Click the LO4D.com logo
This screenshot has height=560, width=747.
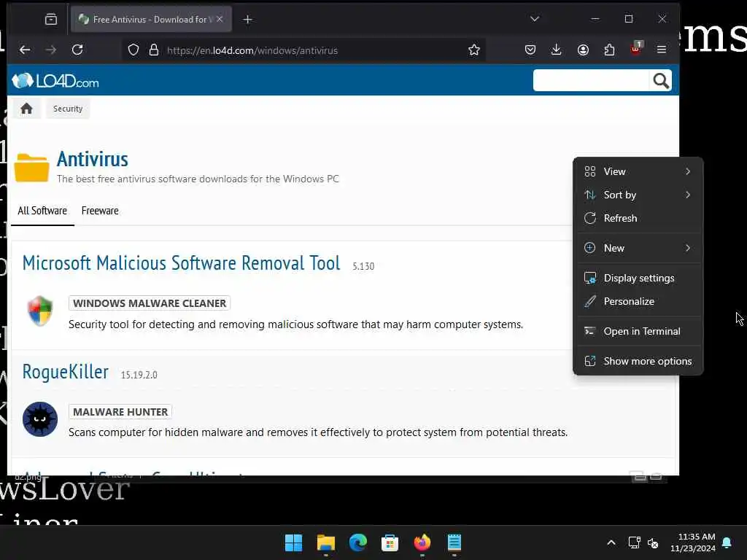[55, 81]
